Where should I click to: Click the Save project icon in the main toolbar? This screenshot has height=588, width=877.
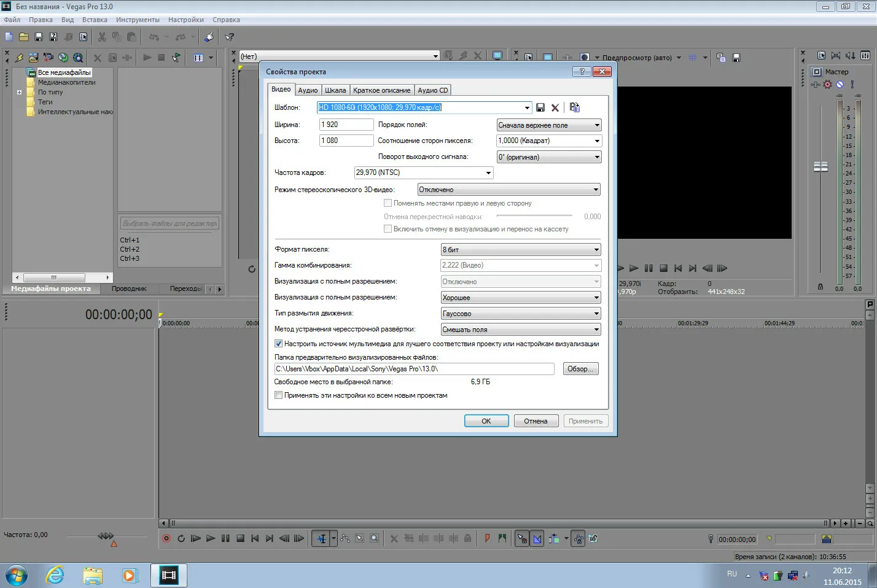pyautogui.click(x=39, y=37)
